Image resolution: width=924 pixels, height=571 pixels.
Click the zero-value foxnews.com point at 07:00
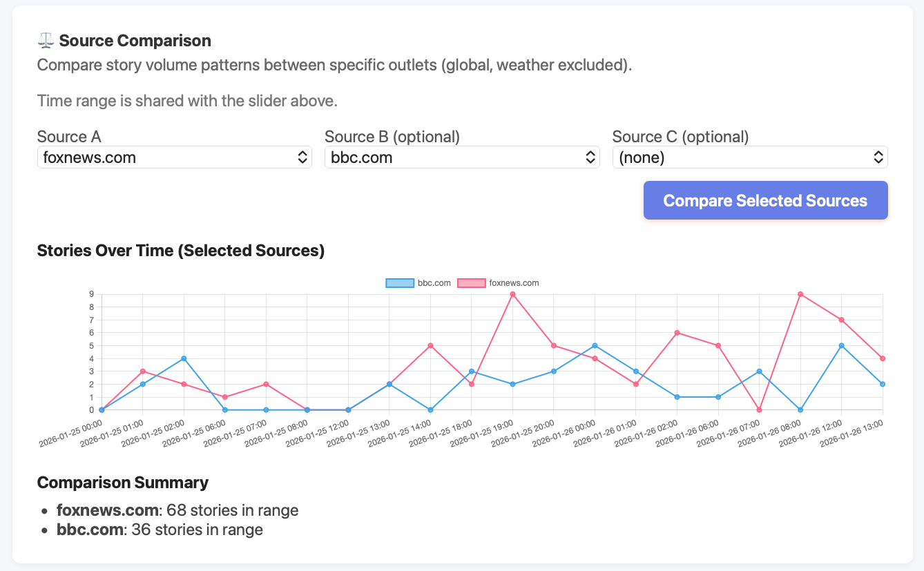click(760, 409)
